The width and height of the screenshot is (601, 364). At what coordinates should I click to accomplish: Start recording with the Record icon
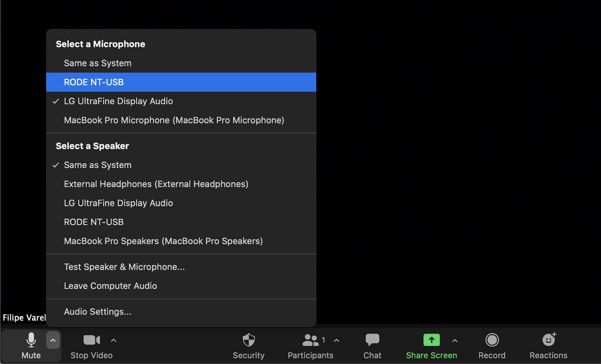coord(492,340)
